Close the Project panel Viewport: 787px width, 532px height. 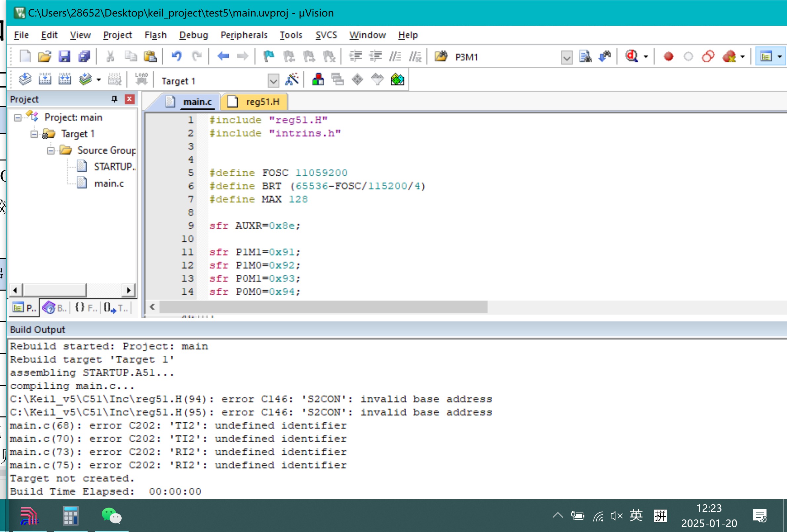coord(129,99)
